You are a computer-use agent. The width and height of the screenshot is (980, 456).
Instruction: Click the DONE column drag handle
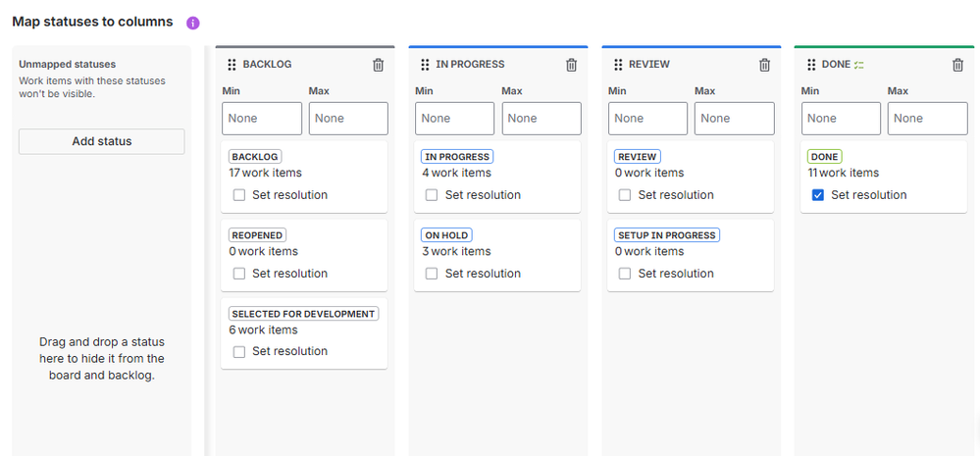811,65
